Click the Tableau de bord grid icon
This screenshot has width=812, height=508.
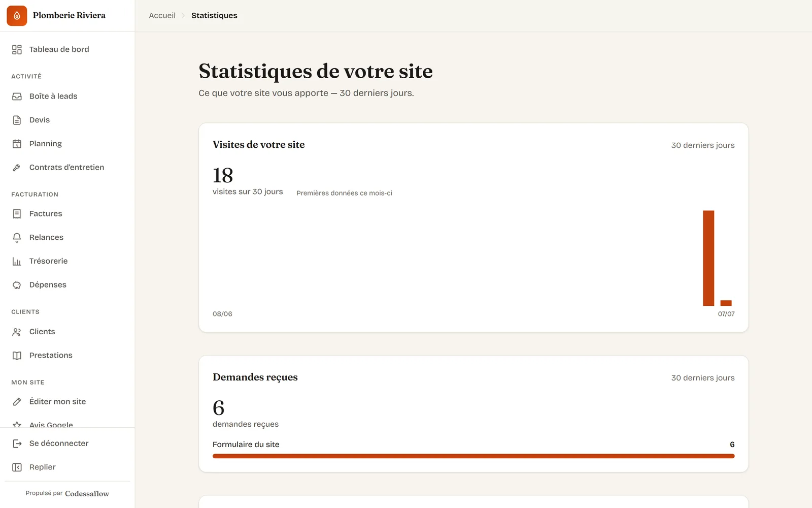coord(17,49)
